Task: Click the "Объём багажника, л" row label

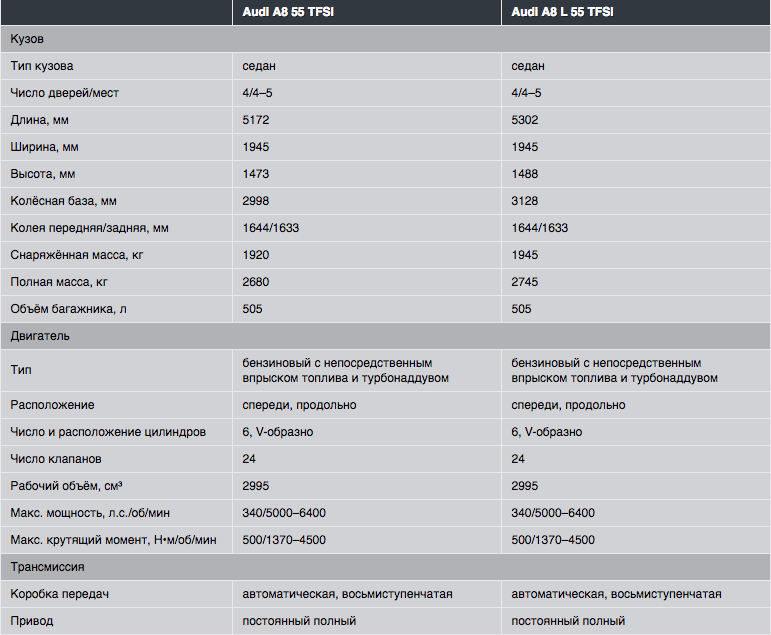Action: (x=69, y=309)
